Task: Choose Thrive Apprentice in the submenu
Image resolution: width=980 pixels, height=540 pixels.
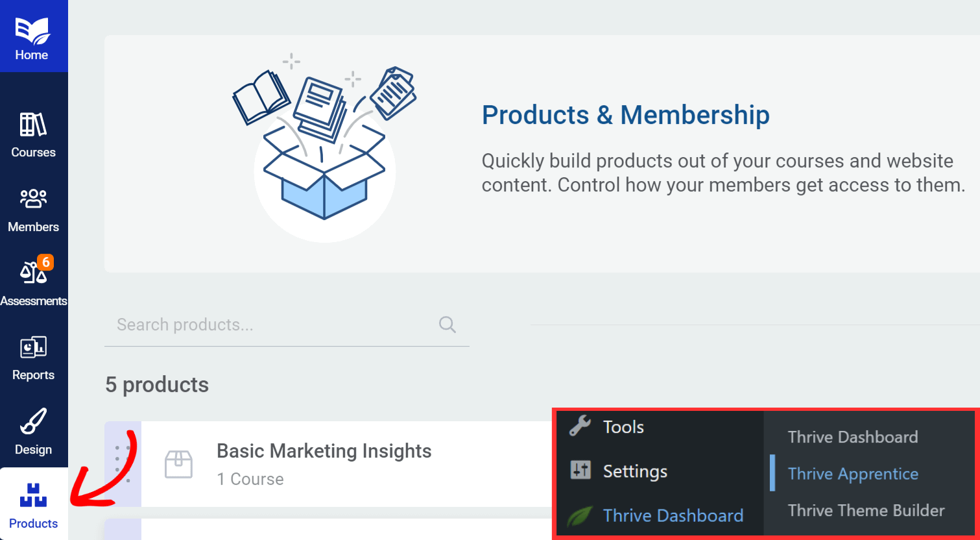Action: (x=853, y=474)
